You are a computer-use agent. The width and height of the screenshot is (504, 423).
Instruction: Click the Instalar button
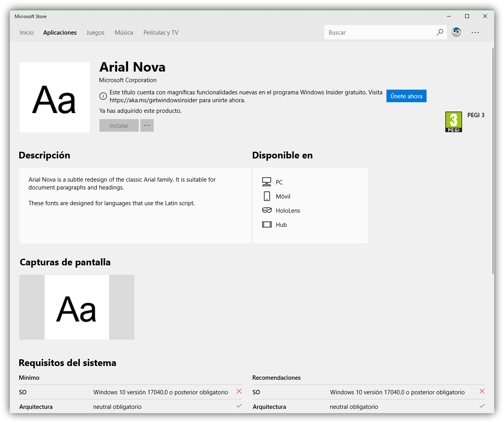119,125
